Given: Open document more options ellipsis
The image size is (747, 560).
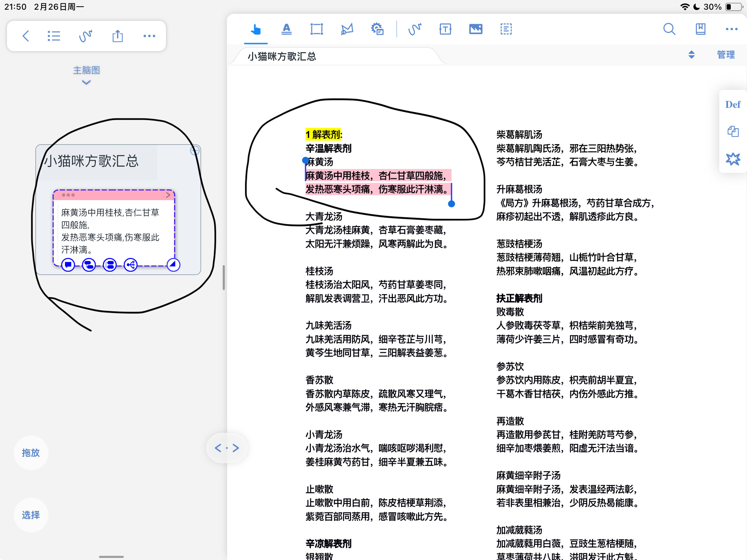Looking at the screenshot, I should (732, 29).
